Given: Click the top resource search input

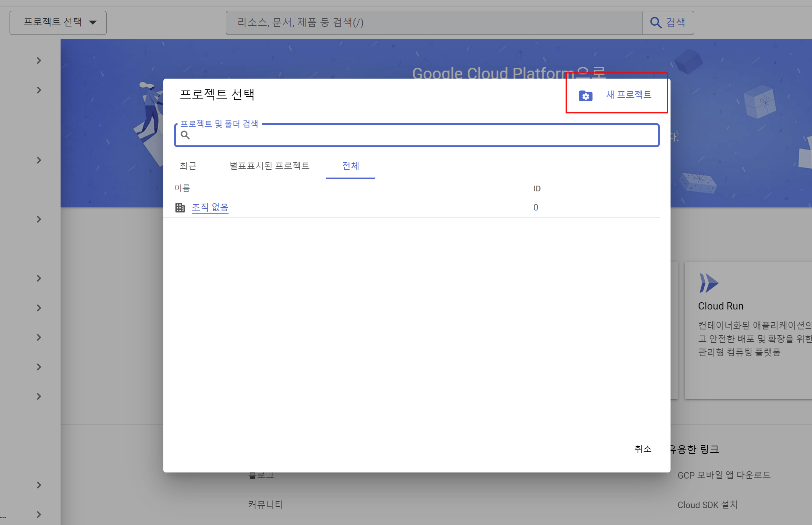Looking at the screenshot, I should (x=433, y=23).
